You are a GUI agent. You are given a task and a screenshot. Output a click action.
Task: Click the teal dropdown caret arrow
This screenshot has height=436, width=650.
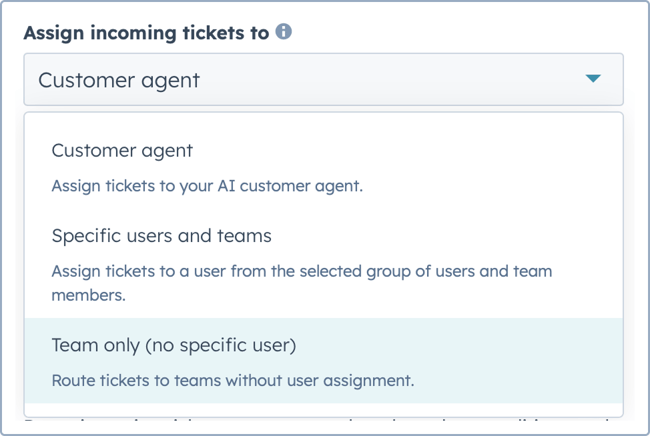pos(593,78)
